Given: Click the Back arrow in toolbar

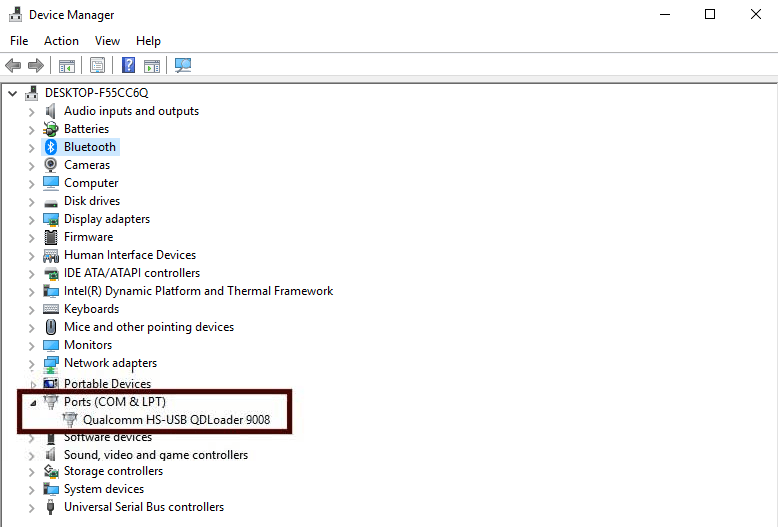Looking at the screenshot, I should coord(13,66).
